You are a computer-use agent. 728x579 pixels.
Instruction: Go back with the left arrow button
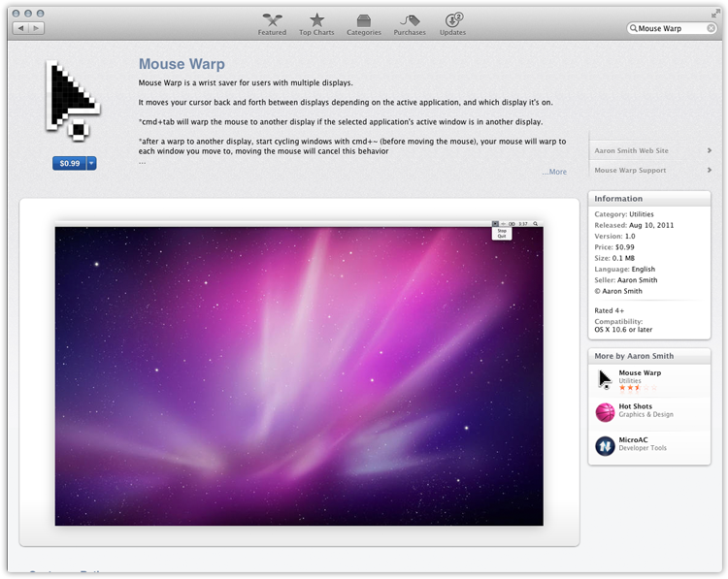(20, 28)
